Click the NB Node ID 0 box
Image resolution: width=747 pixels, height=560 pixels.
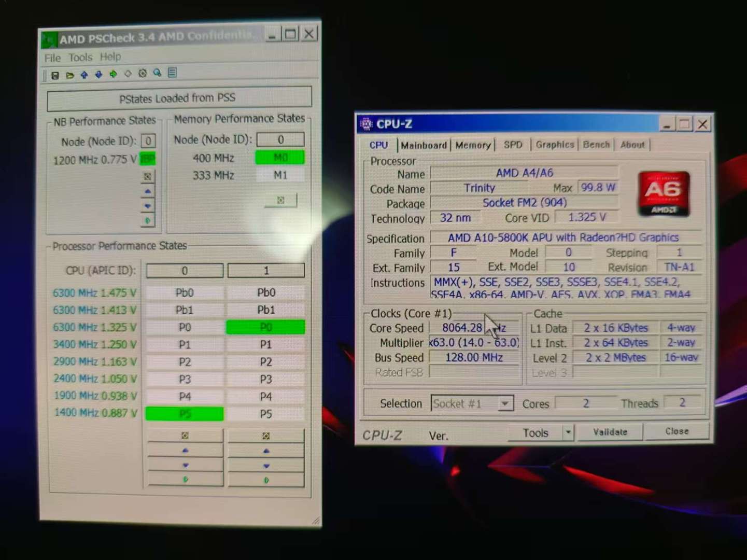tap(148, 141)
